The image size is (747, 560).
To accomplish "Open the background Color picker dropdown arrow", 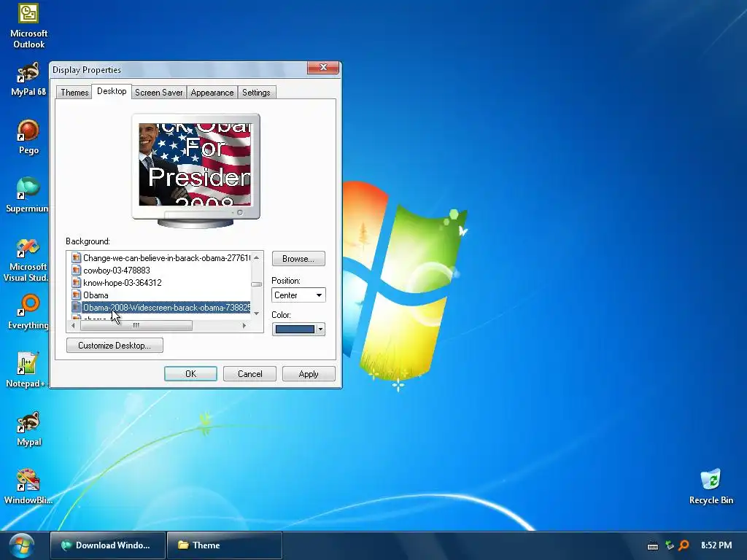I will coord(321,329).
